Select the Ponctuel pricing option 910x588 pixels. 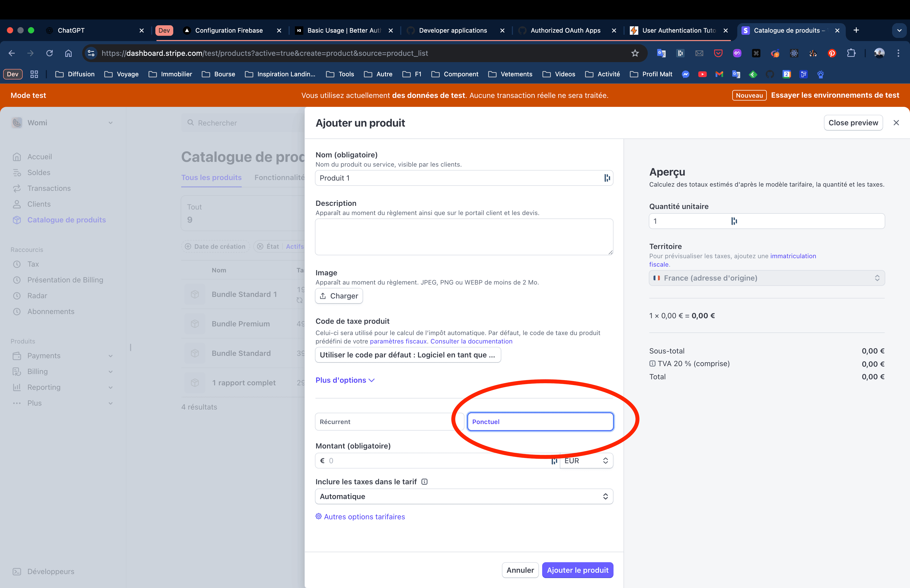click(x=540, y=422)
